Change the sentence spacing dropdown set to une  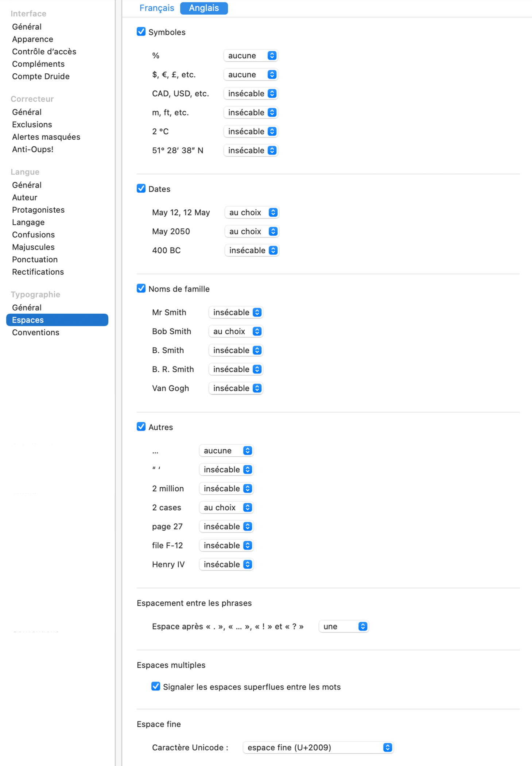[344, 626]
